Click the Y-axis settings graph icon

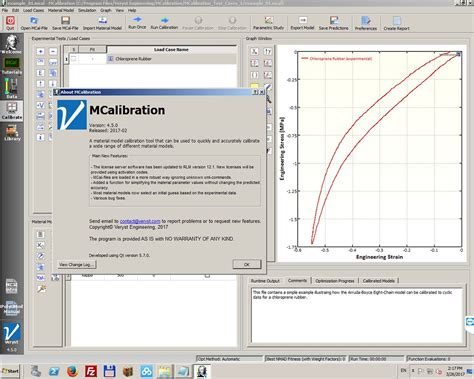tap(267, 51)
